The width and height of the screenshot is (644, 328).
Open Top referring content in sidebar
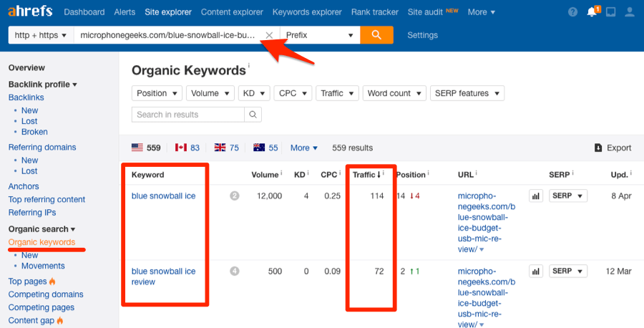pyautogui.click(x=47, y=199)
